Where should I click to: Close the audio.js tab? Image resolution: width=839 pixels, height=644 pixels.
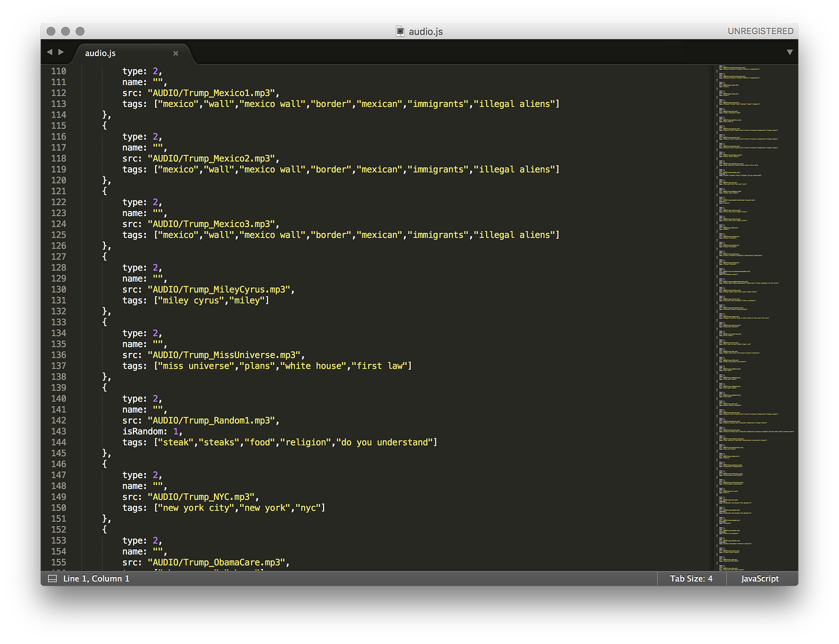pyautogui.click(x=176, y=53)
